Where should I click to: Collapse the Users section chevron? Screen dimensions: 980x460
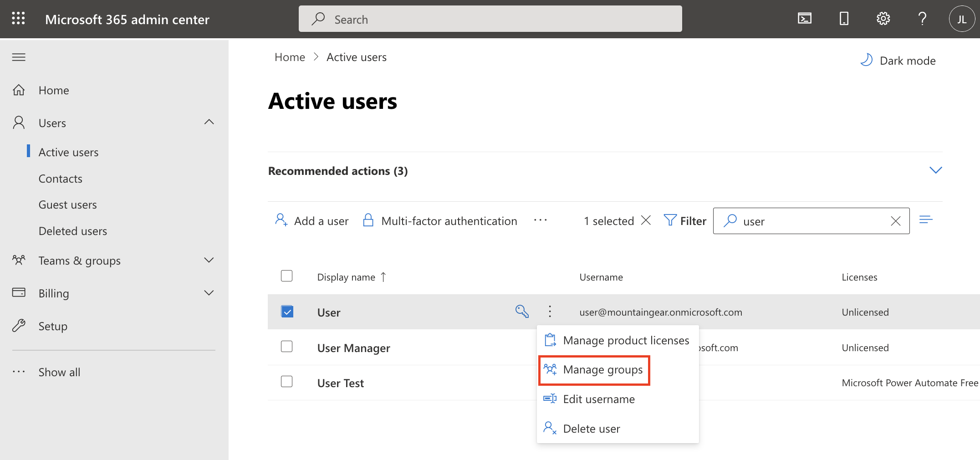click(209, 122)
